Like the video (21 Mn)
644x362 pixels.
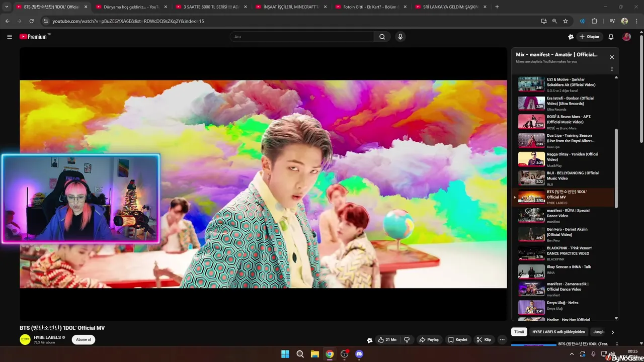pos(387,340)
